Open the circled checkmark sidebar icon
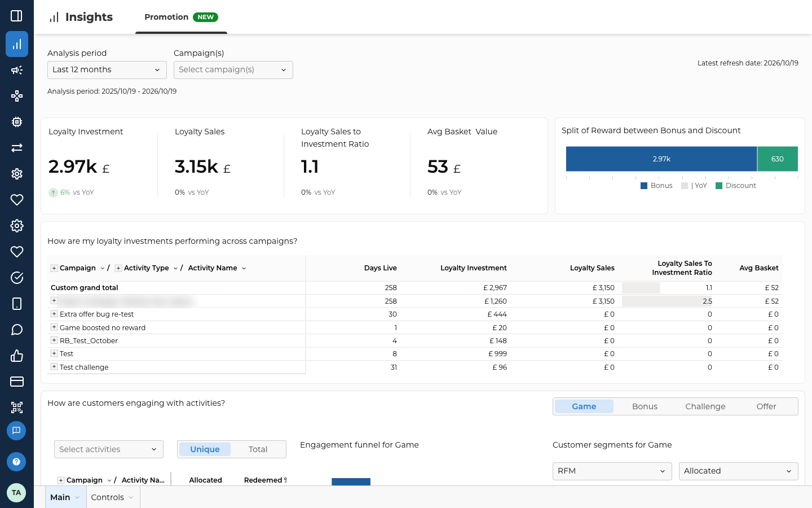 [17, 278]
